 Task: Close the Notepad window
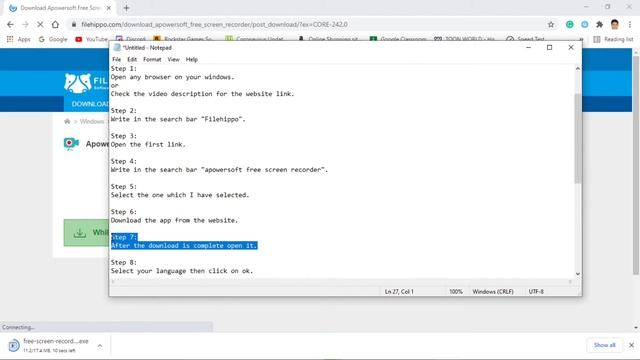click(x=571, y=47)
